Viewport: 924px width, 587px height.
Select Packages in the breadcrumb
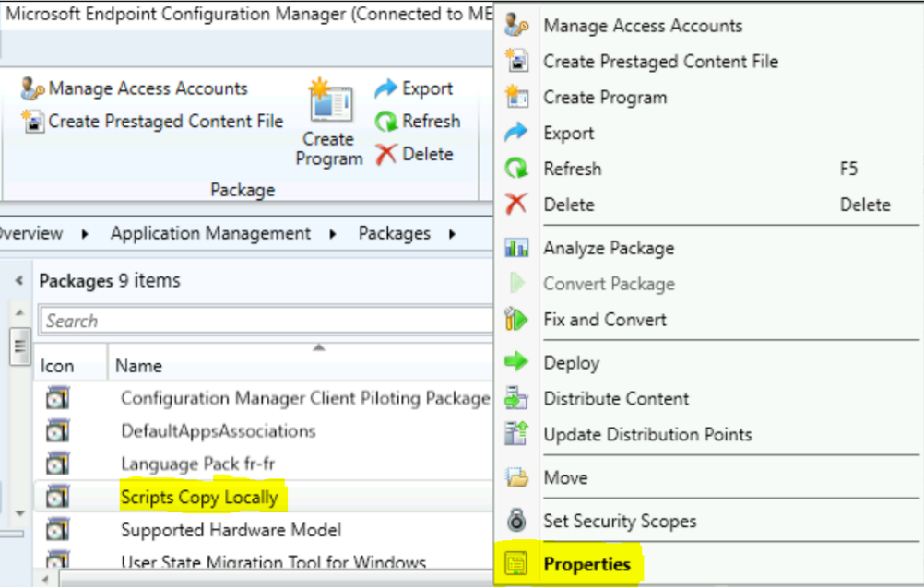coord(395,233)
